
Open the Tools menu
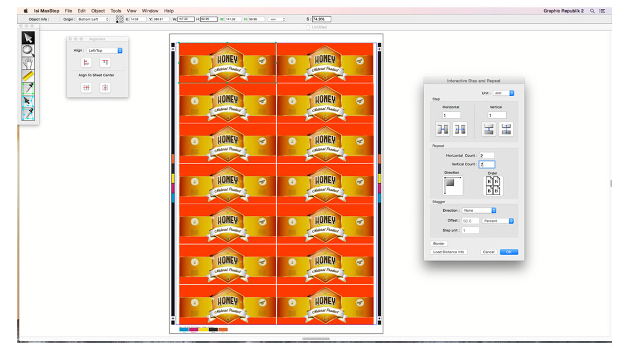pyautogui.click(x=116, y=11)
